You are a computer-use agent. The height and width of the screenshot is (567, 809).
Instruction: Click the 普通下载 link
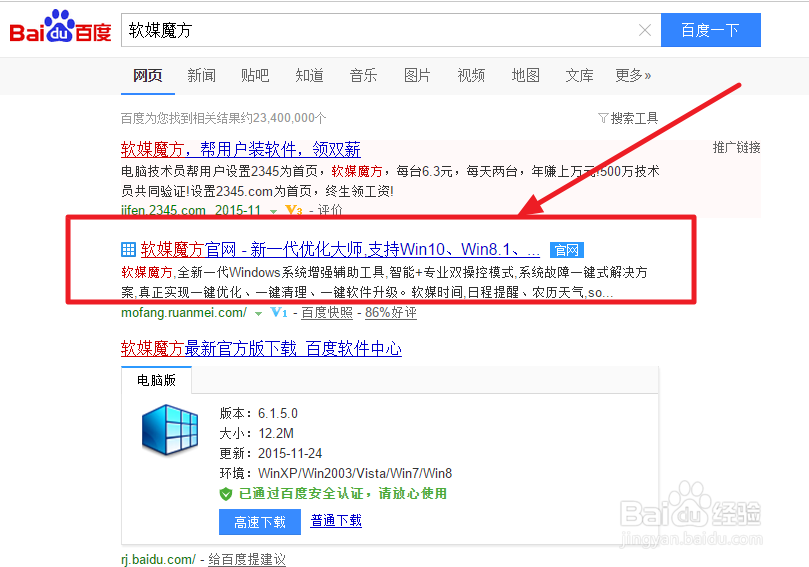click(x=336, y=521)
